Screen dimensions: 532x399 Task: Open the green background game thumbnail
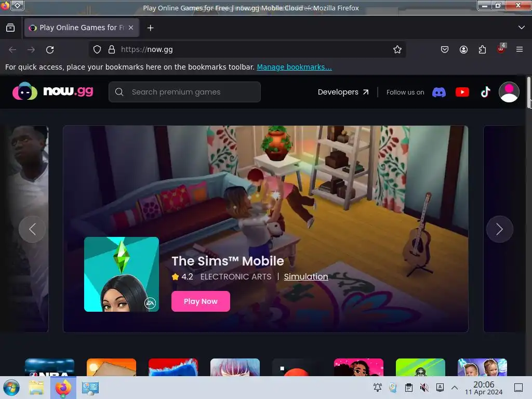420,367
